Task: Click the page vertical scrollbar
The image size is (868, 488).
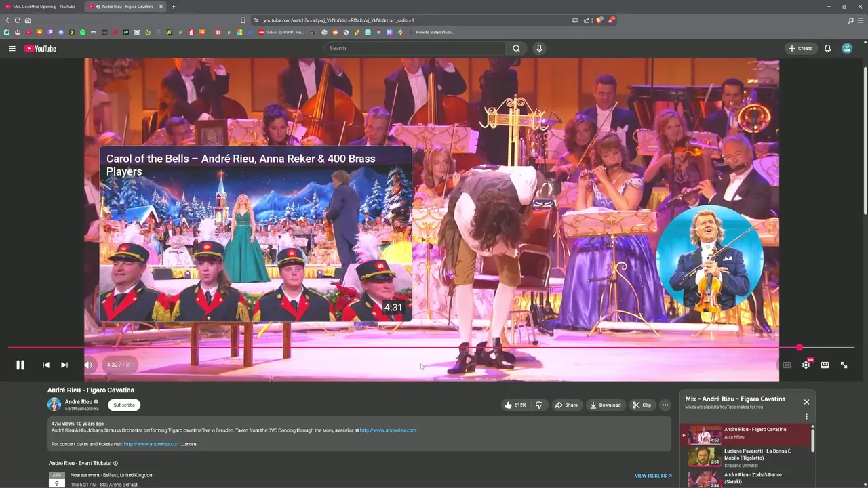Action: click(865, 141)
